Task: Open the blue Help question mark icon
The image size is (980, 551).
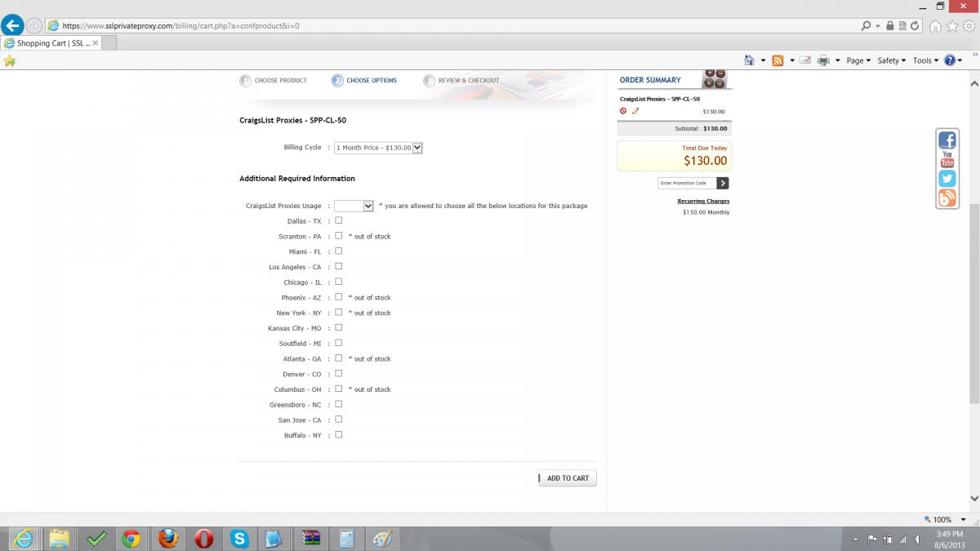Action: tap(950, 60)
